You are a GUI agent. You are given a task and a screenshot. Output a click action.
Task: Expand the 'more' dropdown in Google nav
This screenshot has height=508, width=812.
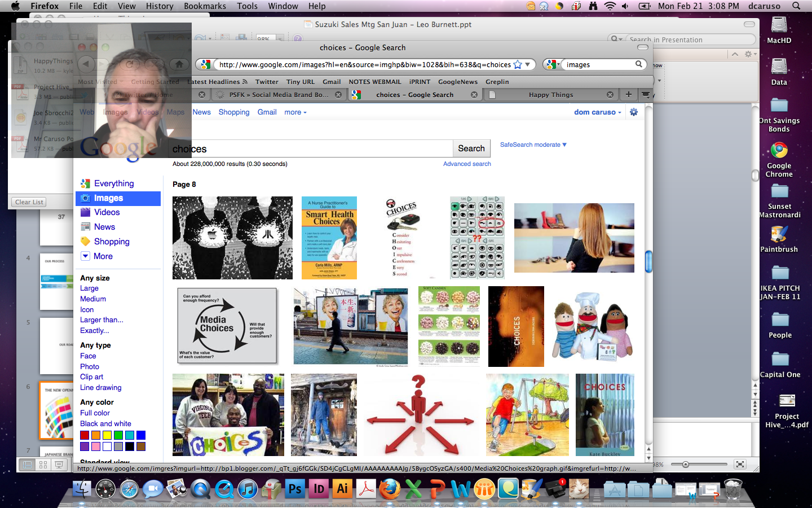pyautogui.click(x=295, y=112)
